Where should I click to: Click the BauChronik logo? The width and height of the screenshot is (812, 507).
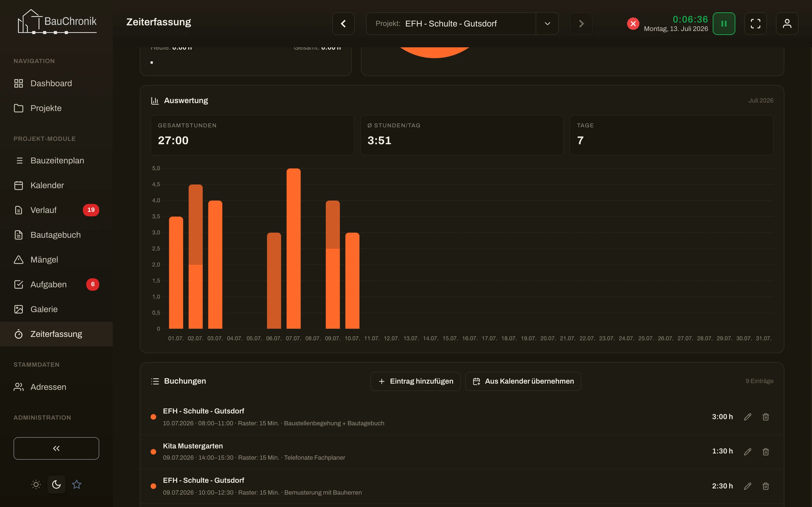[57, 22]
